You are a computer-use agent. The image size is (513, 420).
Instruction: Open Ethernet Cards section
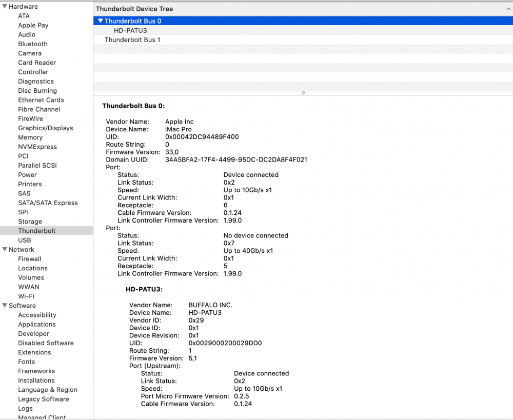41,100
